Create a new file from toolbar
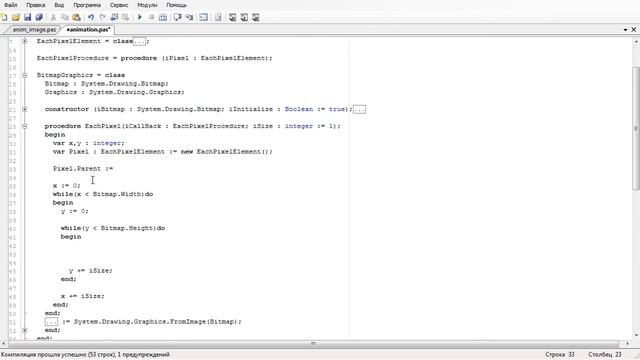The width and height of the screenshot is (640, 360). click(x=4, y=17)
